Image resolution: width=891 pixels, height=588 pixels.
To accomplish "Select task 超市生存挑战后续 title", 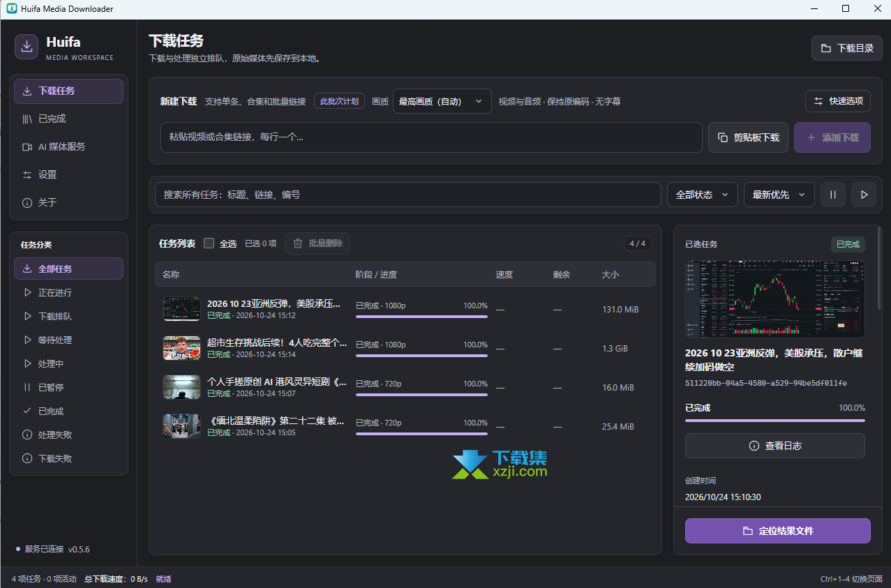I will (277, 343).
